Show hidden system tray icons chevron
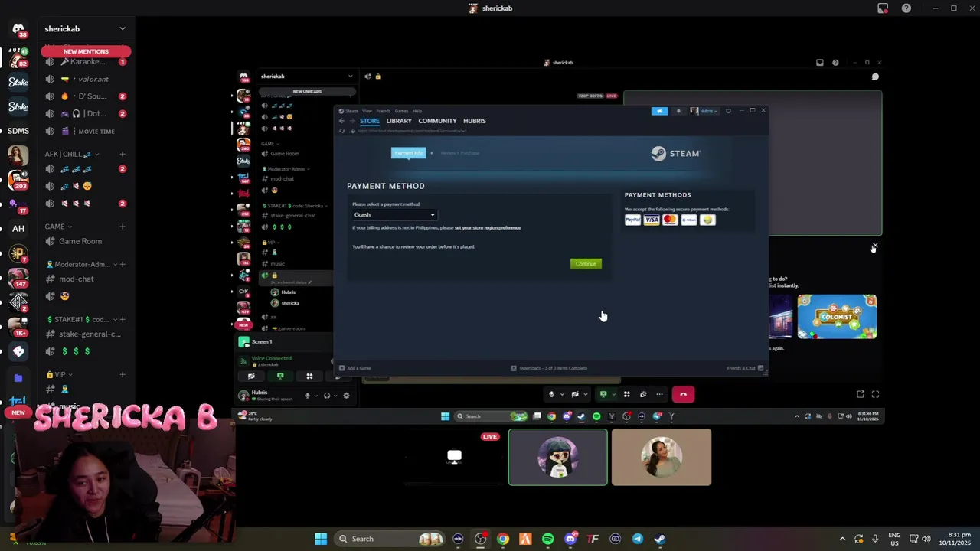Viewport: 980px width, 551px height. (x=842, y=539)
